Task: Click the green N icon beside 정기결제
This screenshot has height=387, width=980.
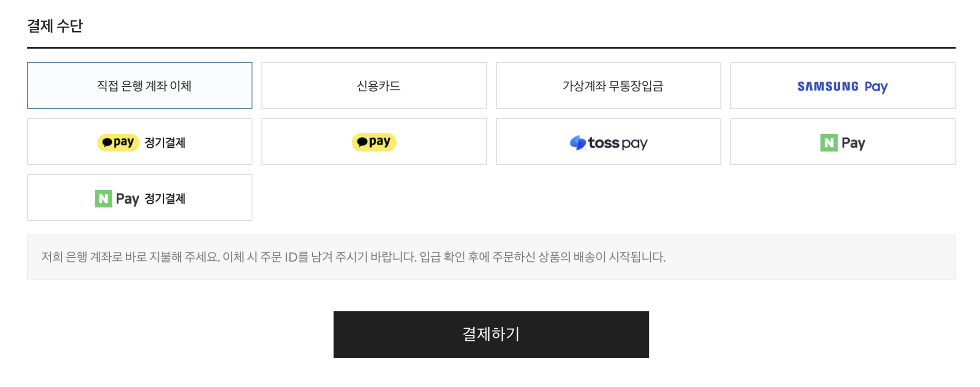Action: click(103, 199)
